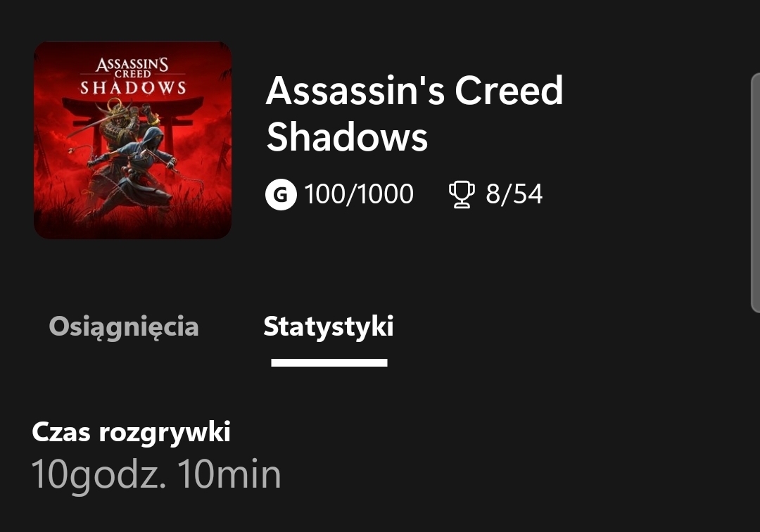Image resolution: width=760 pixels, height=532 pixels.
Task: Click the 100/1000 Gamerscore value
Action: point(359,194)
